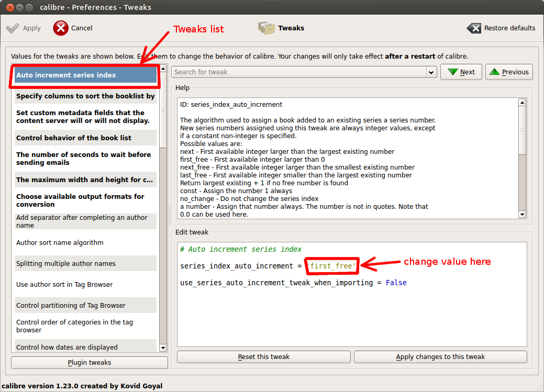Click the red Cancel X icon
The width and height of the screenshot is (544, 392).
point(61,28)
